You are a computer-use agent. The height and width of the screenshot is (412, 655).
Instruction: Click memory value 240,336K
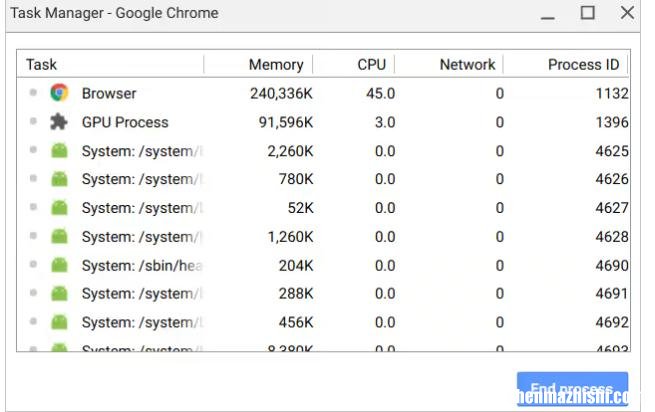click(x=281, y=94)
